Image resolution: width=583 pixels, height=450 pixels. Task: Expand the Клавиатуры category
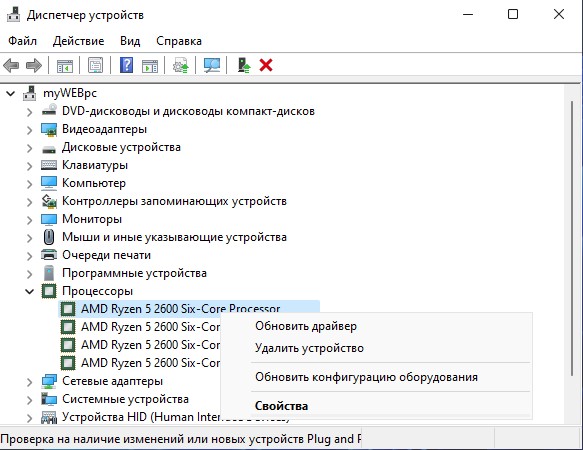29,165
